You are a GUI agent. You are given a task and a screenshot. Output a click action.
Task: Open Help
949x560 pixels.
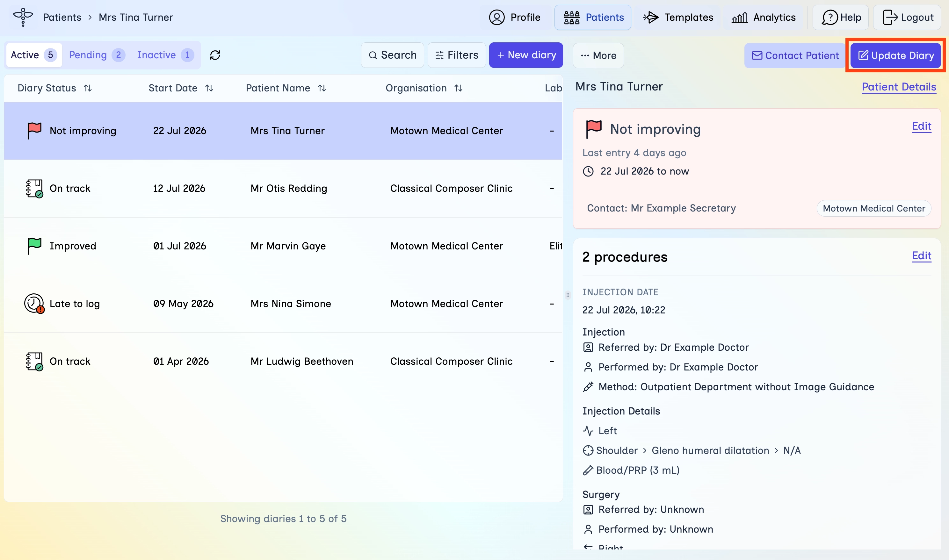pos(841,17)
